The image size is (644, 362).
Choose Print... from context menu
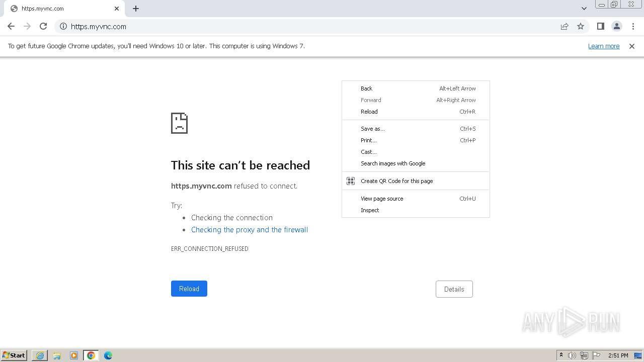(416, 140)
